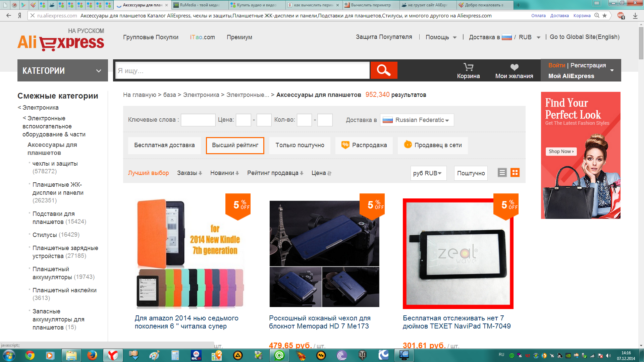Switch to list view layout icon
The height and width of the screenshot is (362, 644).
502,173
